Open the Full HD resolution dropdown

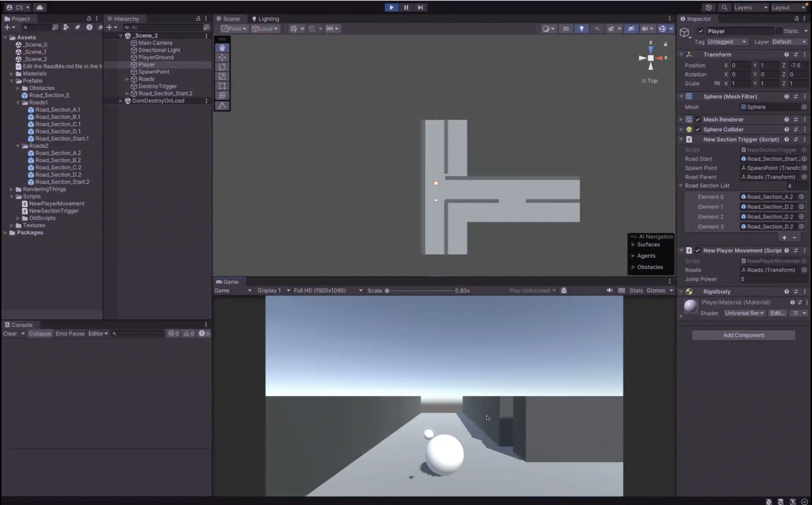point(327,290)
